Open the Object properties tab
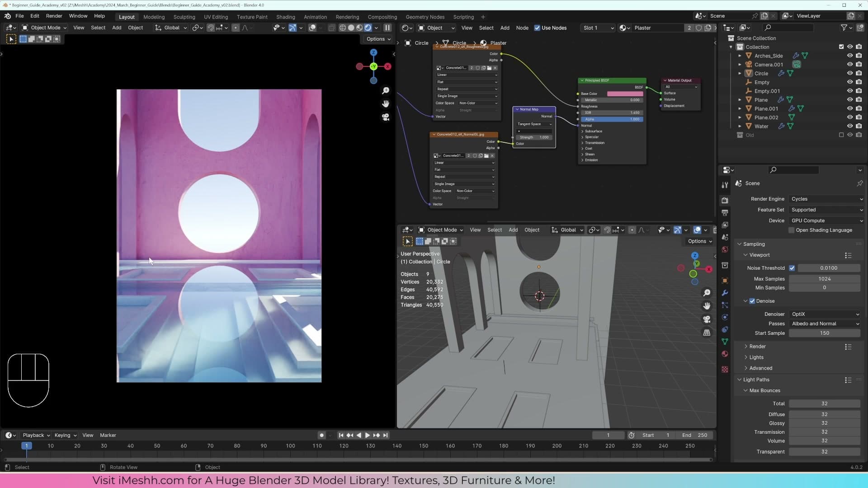868x488 pixels. [x=725, y=280]
